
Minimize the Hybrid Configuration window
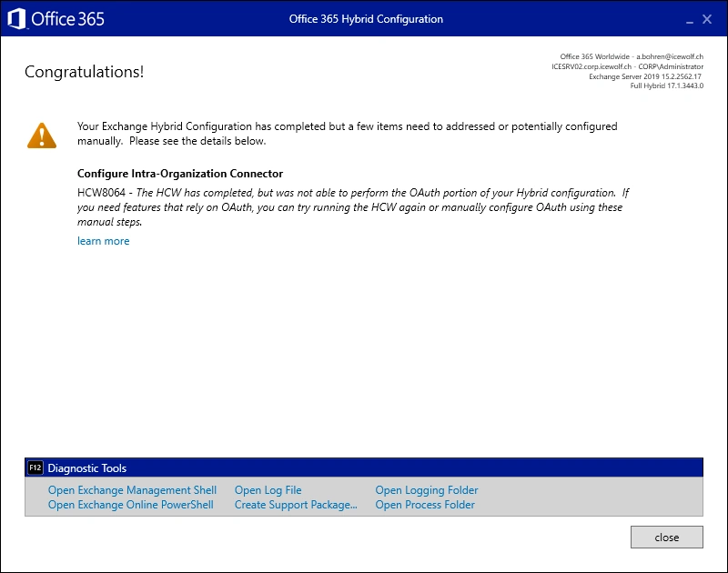pyautogui.click(x=683, y=18)
